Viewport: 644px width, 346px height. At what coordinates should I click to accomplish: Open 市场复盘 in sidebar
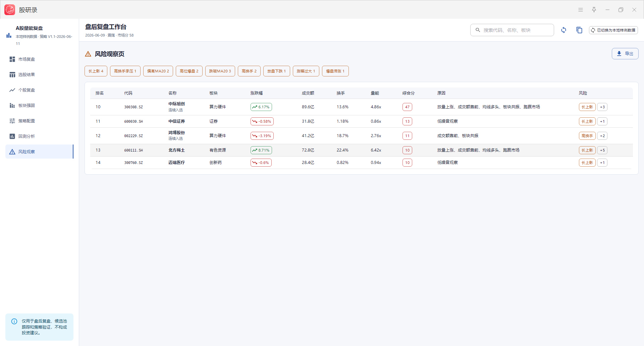click(39, 59)
